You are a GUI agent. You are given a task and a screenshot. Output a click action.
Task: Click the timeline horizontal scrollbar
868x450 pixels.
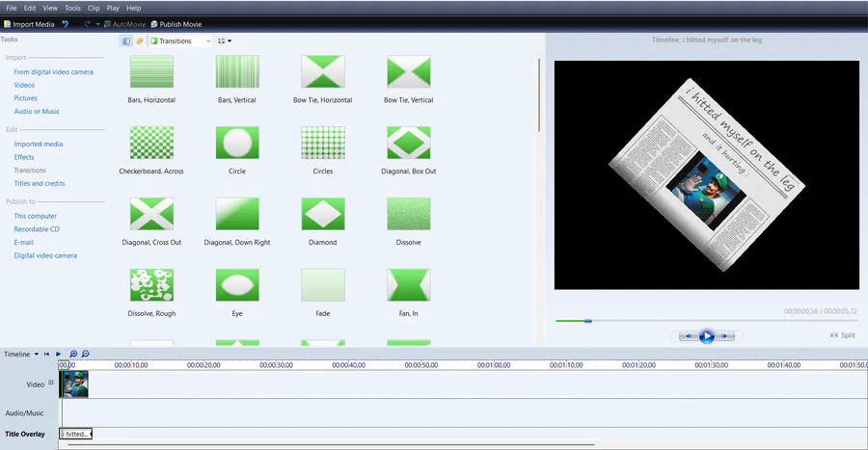click(331, 444)
